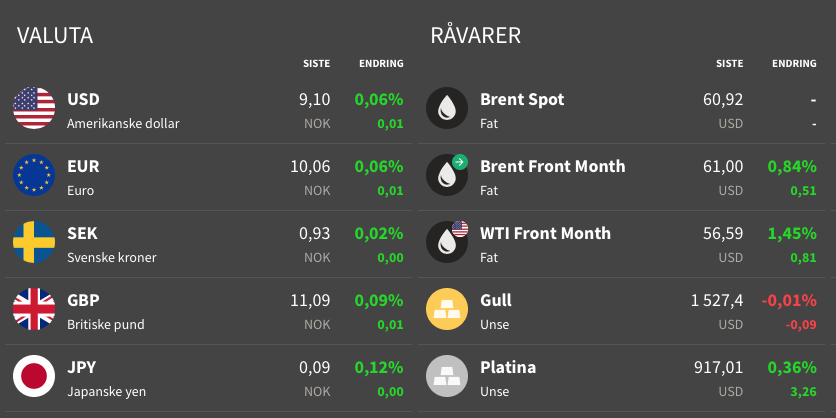The height and width of the screenshot is (418, 836).
Task: Click the Brent Front Month oil icon
Action: tap(447, 175)
